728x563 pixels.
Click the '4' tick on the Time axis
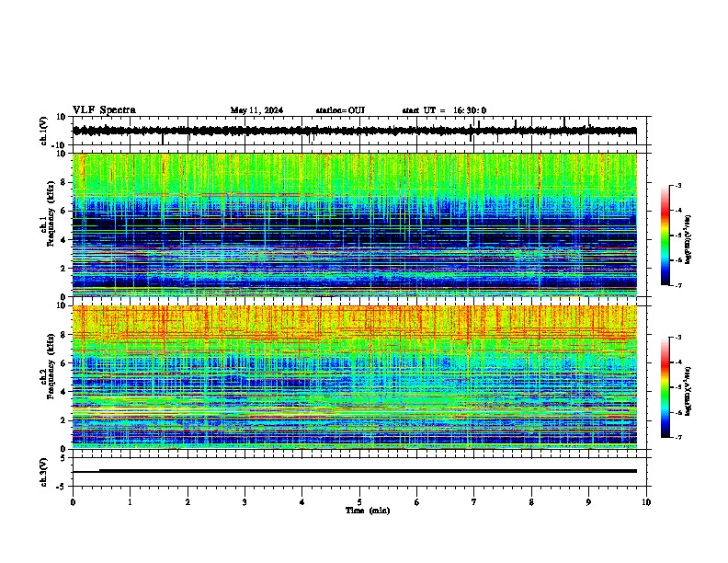[x=302, y=502]
